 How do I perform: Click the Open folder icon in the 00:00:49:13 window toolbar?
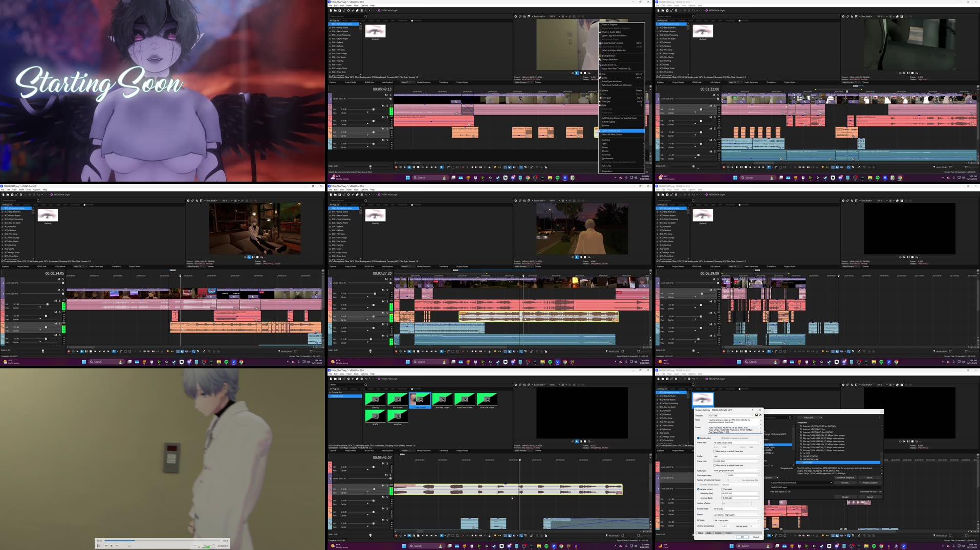335,10
